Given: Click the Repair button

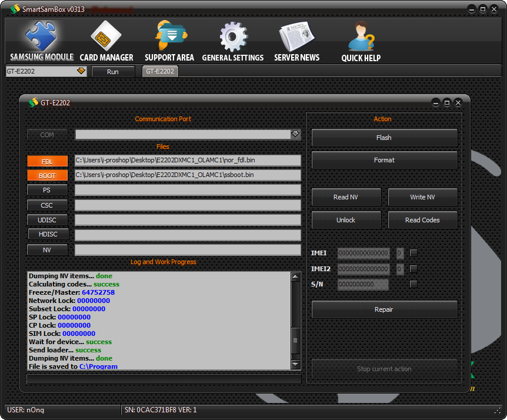Looking at the screenshot, I should point(384,309).
